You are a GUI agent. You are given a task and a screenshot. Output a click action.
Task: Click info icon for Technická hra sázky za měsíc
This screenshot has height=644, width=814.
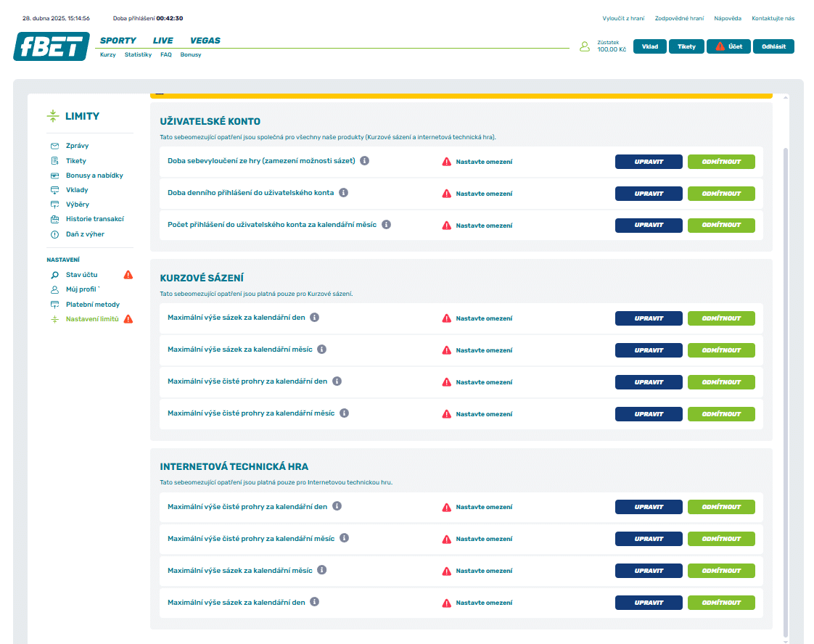point(322,570)
